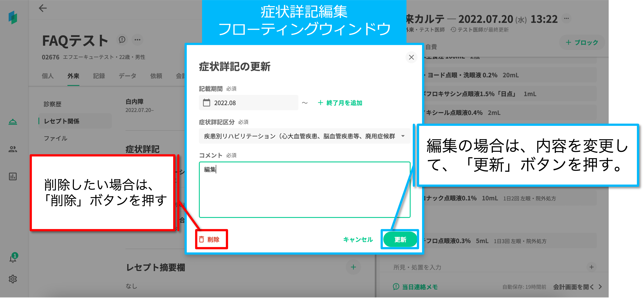Open the settings gear in sidebar
This screenshot has width=644, height=298.
click(x=13, y=279)
